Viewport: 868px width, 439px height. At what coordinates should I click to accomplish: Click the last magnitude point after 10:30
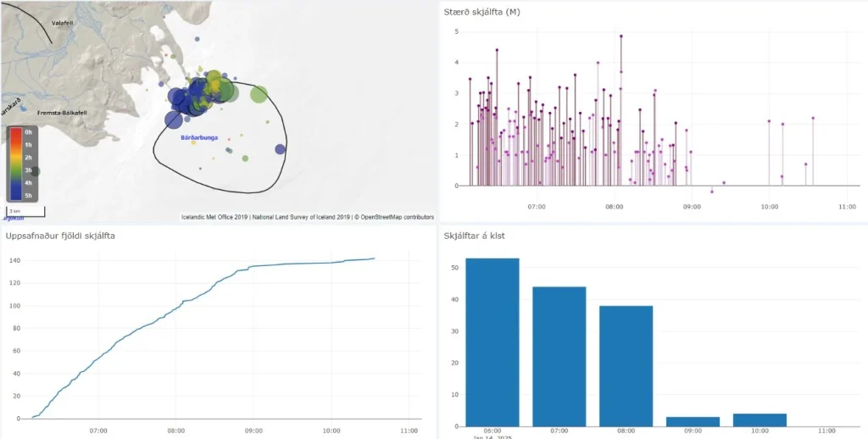[813, 118]
